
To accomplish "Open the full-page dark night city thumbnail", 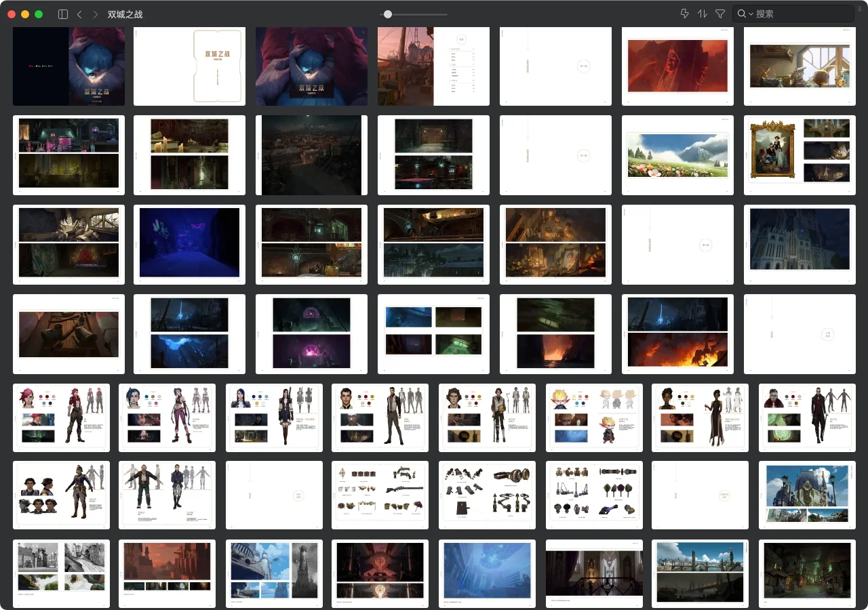I will pos(311,155).
